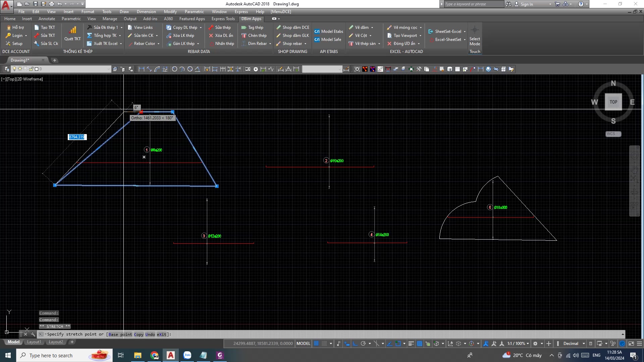The image size is (644, 362).
Task: Choose Base point option in command line
Action: 120,335
